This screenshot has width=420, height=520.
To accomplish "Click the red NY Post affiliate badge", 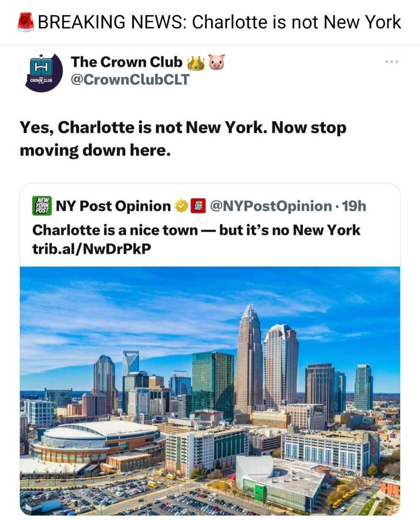I will tap(198, 206).
